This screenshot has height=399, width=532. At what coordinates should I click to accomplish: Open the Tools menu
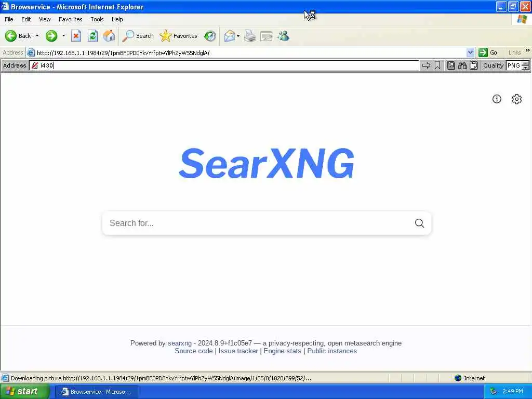pos(97,19)
